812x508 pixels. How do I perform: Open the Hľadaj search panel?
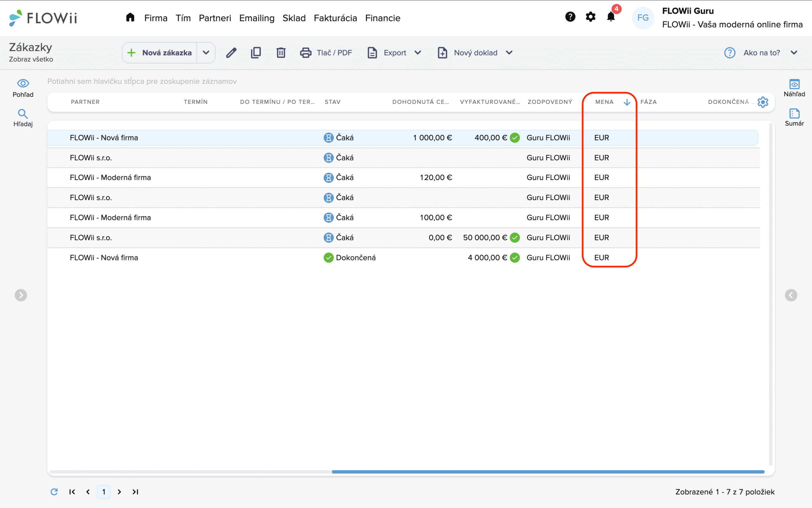[x=23, y=118]
